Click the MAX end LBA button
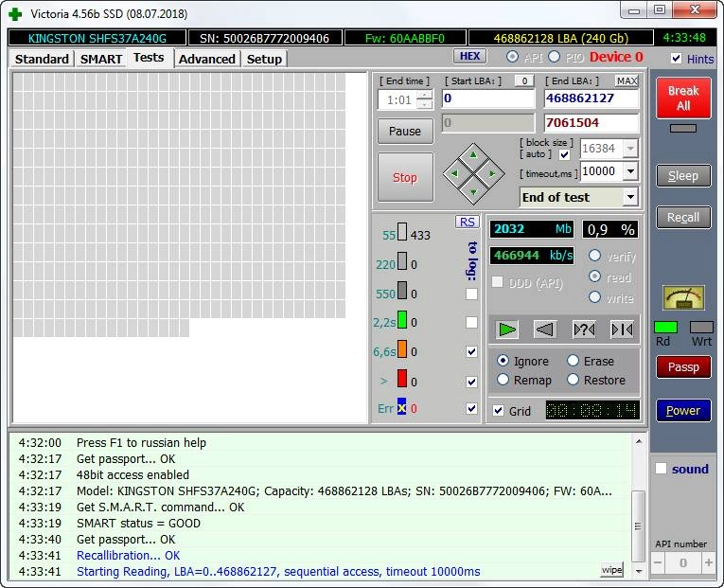This screenshot has width=724, height=588. point(627,80)
